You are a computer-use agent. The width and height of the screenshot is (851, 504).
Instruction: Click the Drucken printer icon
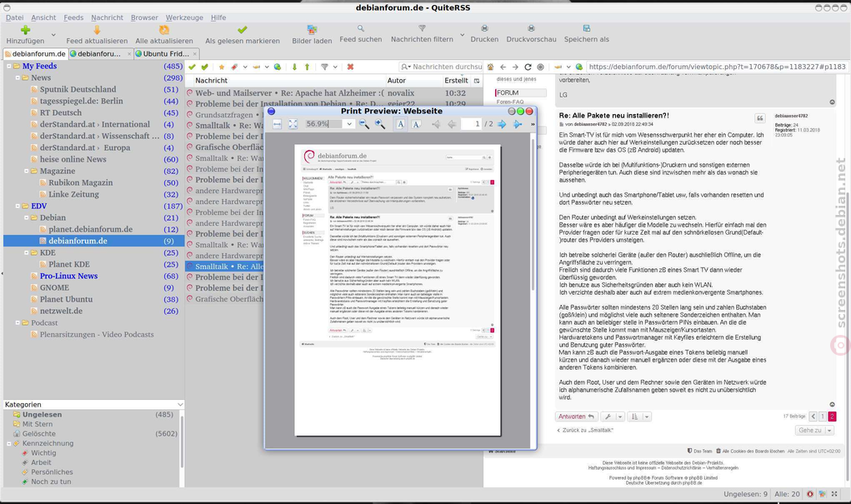click(x=484, y=28)
